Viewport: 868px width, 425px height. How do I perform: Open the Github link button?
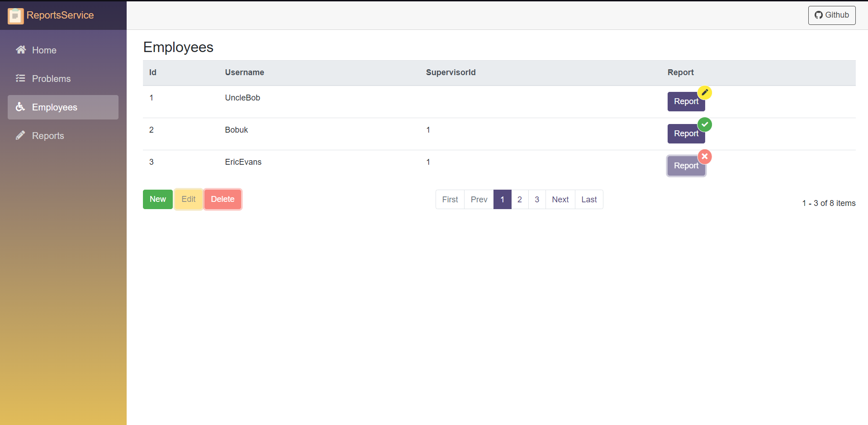[x=832, y=15]
